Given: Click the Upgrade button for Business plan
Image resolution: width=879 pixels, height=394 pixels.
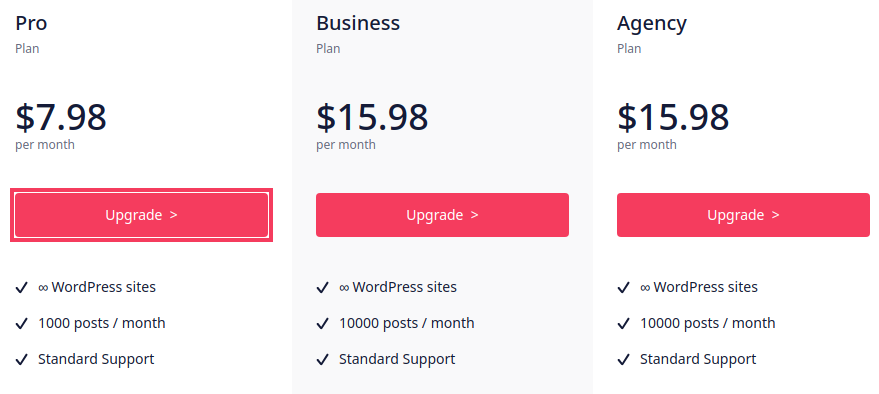Looking at the screenshot, I should [x=442, y=215].
